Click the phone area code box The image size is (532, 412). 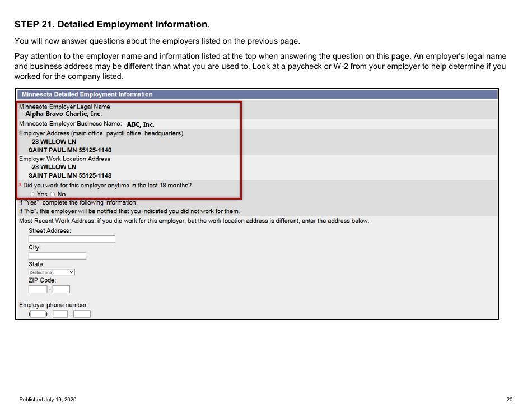click(37, 314)
